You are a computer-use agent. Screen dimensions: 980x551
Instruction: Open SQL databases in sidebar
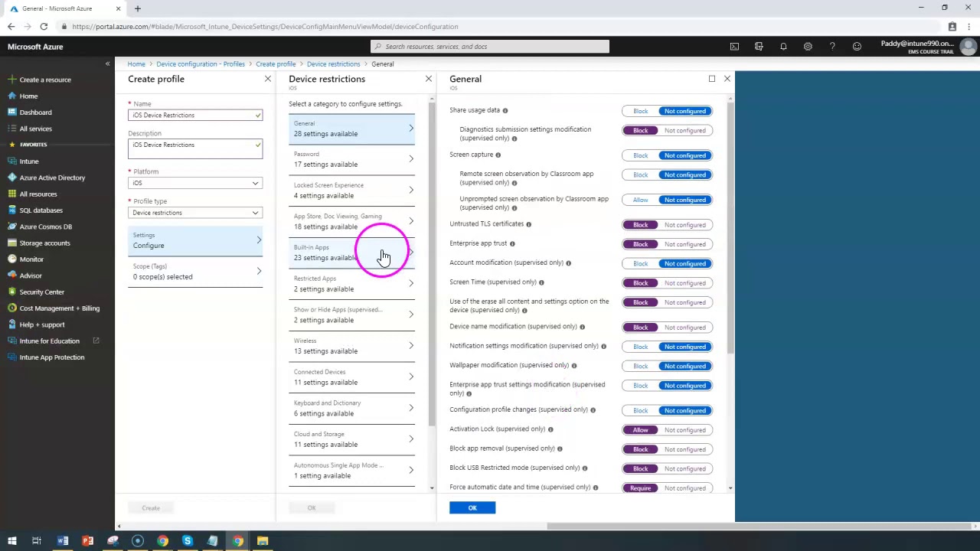[41, 210]
